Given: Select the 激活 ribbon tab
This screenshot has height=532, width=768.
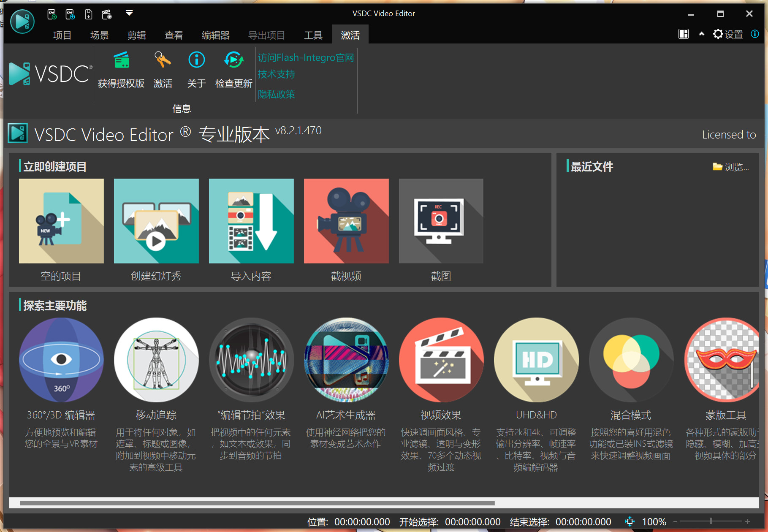Looking at the screenshot, I should coord(350,35).
